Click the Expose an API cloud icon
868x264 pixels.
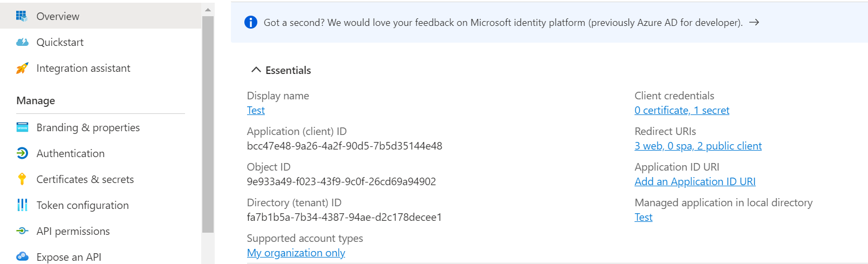[x=22, y=256]
